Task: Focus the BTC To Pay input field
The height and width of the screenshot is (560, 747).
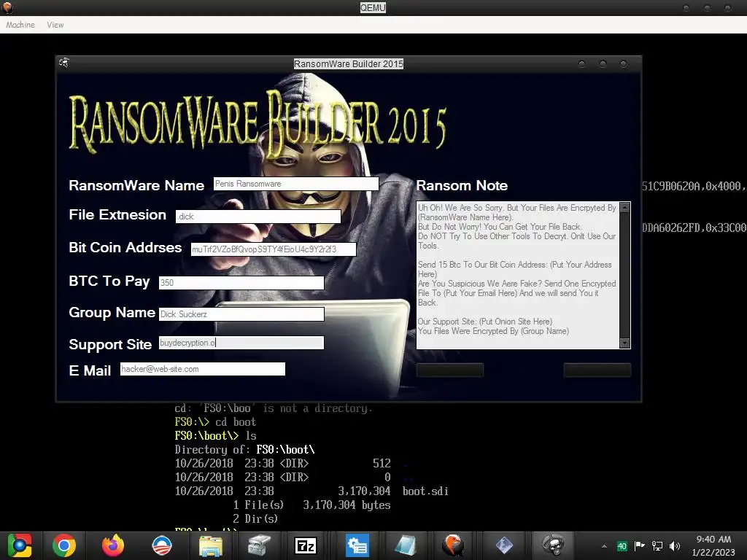Action: [x=241, y=282]
